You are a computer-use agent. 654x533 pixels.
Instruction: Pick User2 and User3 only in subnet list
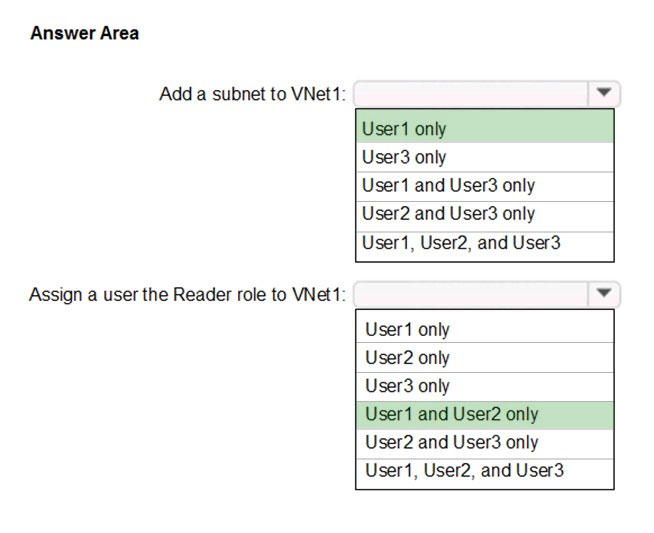(x=485, y=215)
